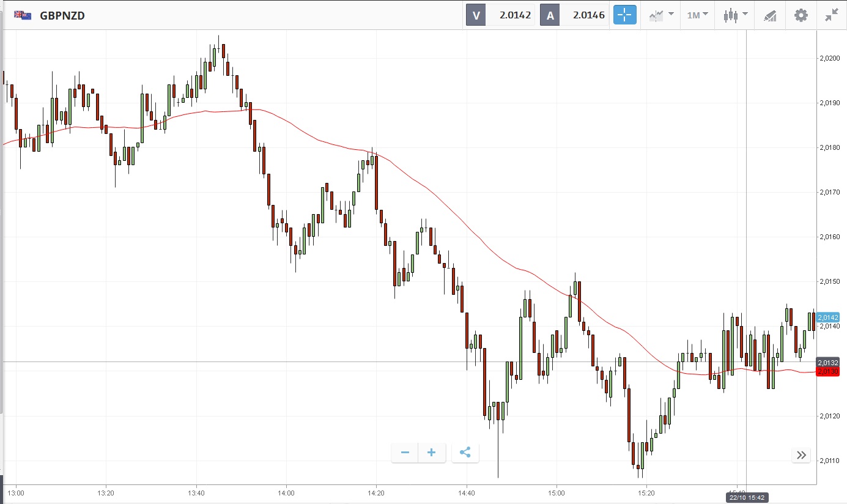The width and height of the screenshot is (847, 504).
Task: Click the GBPNZD instrument name
Action: 62,16
